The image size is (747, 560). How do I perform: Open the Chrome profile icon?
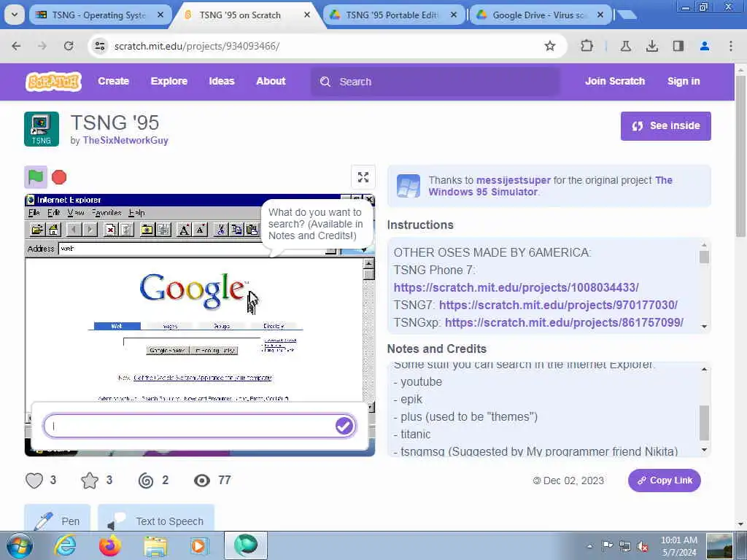705,46
